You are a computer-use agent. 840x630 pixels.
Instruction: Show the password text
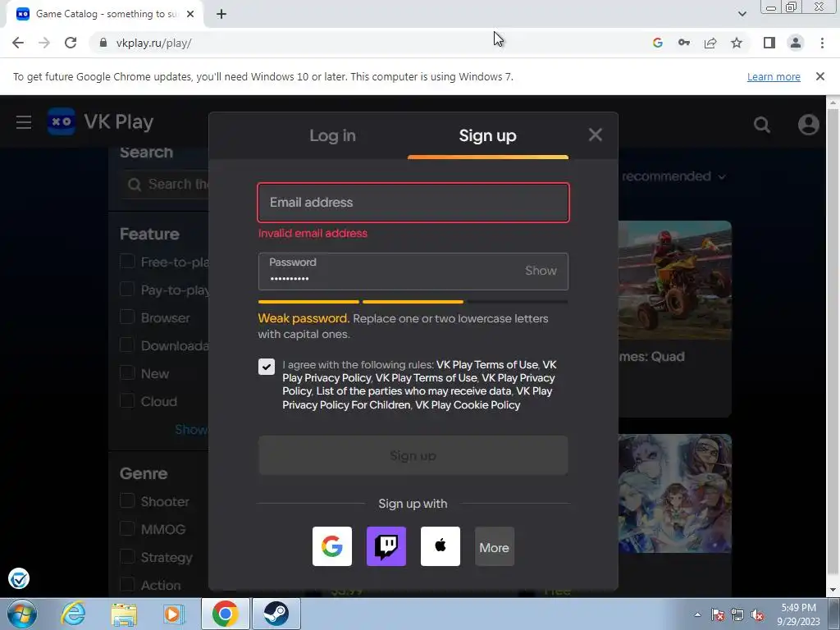(541, 271)
